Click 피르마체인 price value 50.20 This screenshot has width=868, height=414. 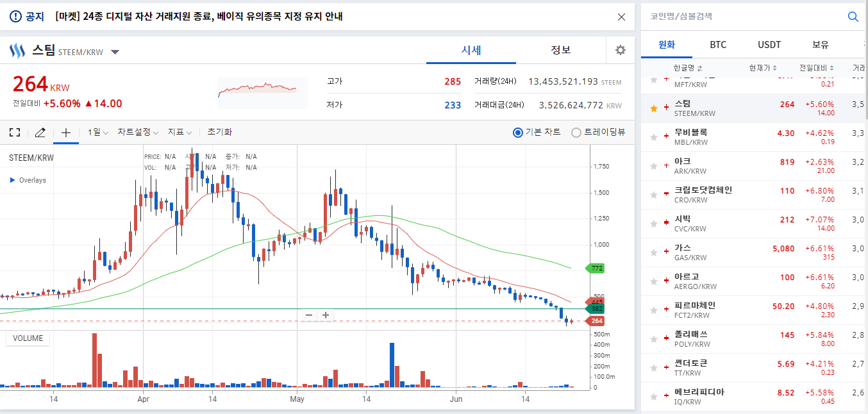point(783,306)
